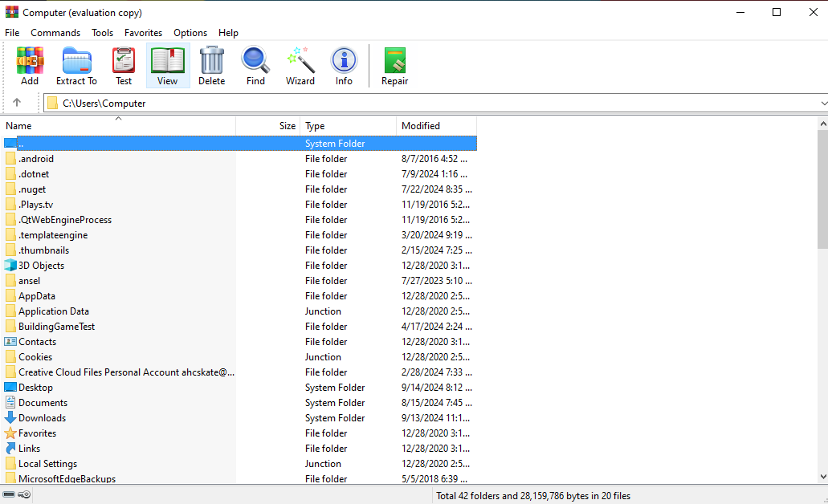Click the status bar total folders text

pyautogui.click(x=533, y=495)
